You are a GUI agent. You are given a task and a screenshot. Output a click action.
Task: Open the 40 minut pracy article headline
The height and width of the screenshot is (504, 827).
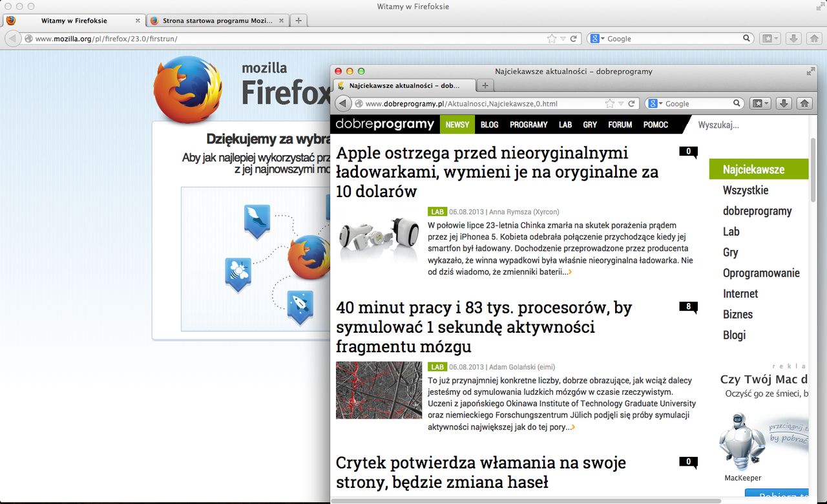coord(484,326)
